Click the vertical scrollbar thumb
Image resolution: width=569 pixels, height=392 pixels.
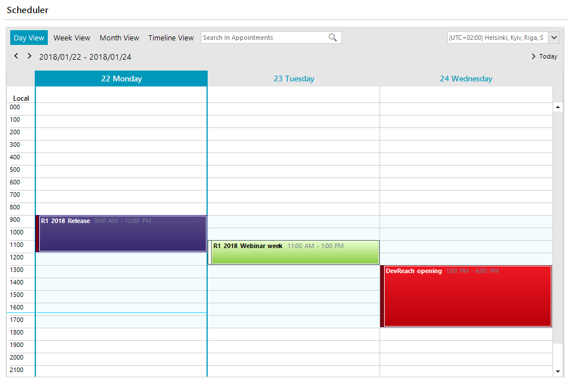point(558,228)
